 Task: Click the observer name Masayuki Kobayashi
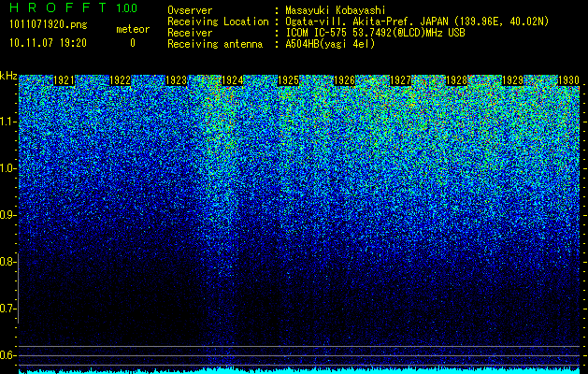coord(336,10)
